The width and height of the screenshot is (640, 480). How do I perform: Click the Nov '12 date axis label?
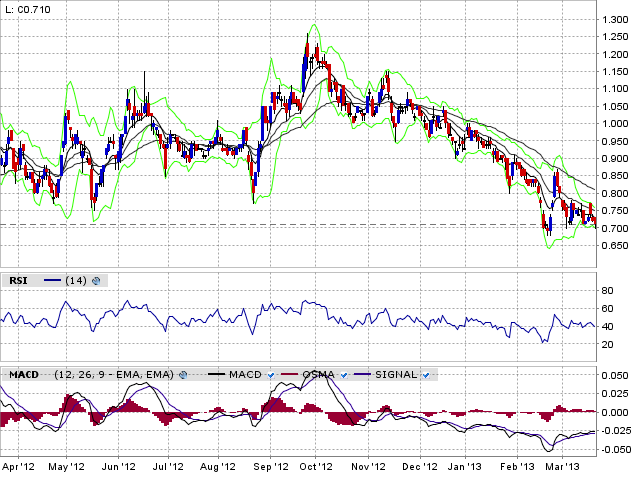point(368,467)
